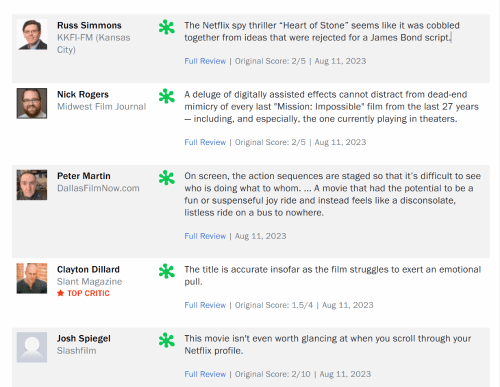Image resolution: width=500 pixels, height=387 pixels.
Task: Open Full Review link for Russ Simmons
Action: click(x=205, y=61)
